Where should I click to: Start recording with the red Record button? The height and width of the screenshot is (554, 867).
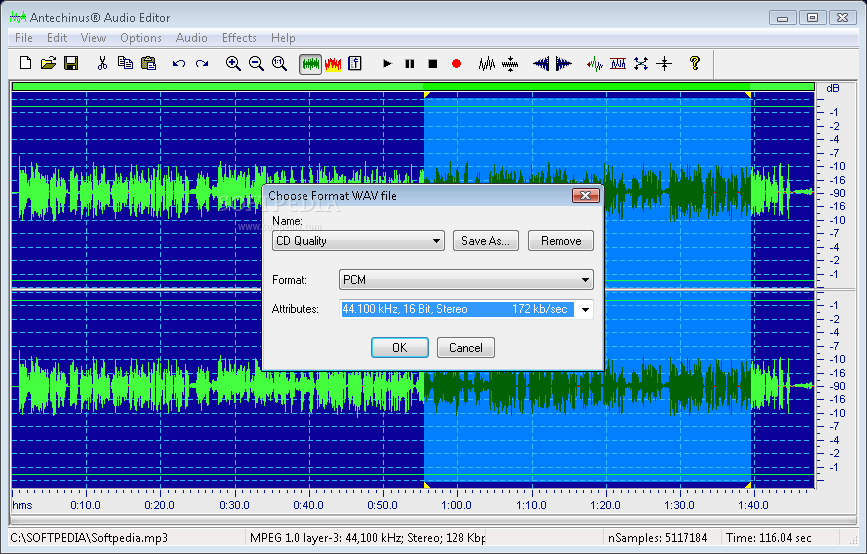456,64
